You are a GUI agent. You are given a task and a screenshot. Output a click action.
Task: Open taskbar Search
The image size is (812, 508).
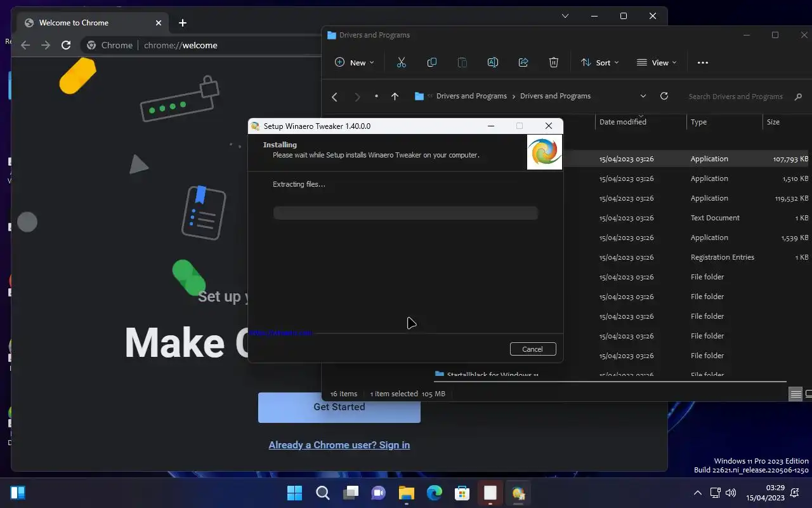coord(322,493)
